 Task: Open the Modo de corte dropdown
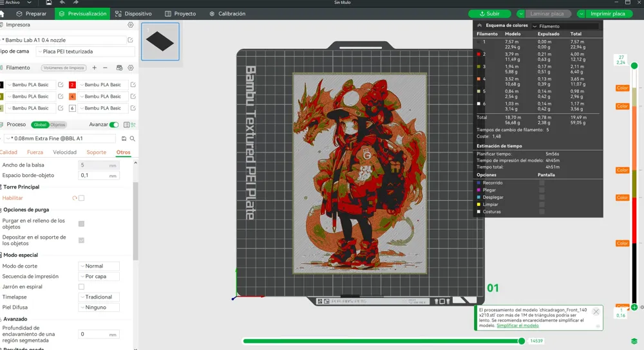[x=99, y=266]
